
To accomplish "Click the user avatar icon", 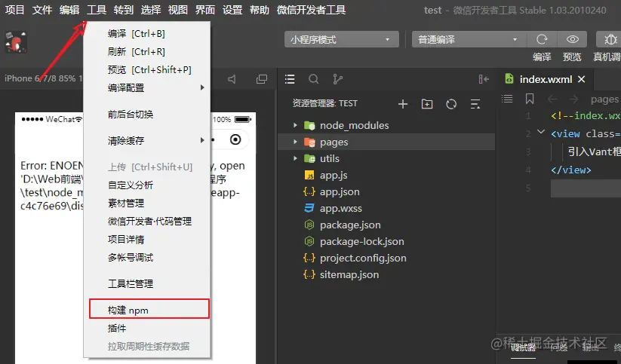I will [16, 42].
